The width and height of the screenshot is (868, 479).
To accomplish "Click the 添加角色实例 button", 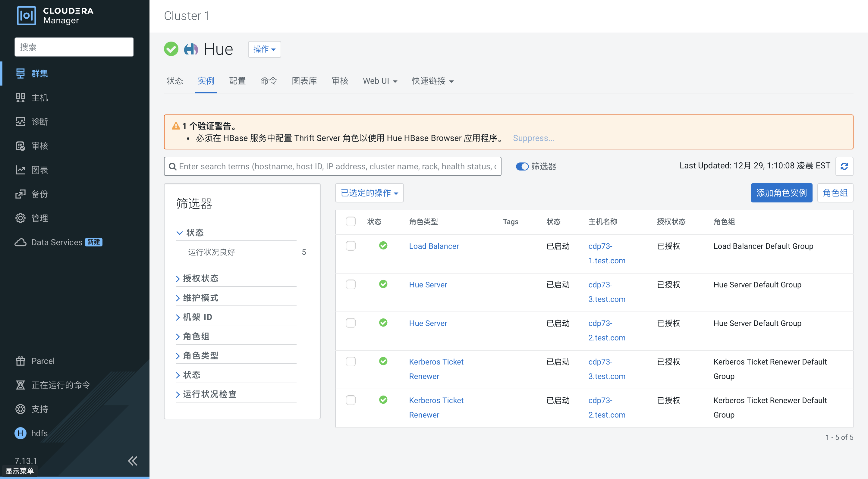I will point(781,193).
